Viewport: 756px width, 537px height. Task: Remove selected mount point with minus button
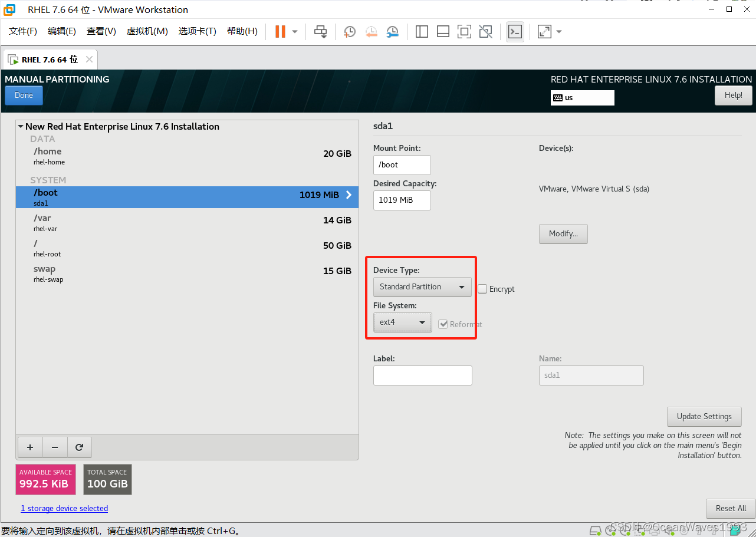click(55, 447)
